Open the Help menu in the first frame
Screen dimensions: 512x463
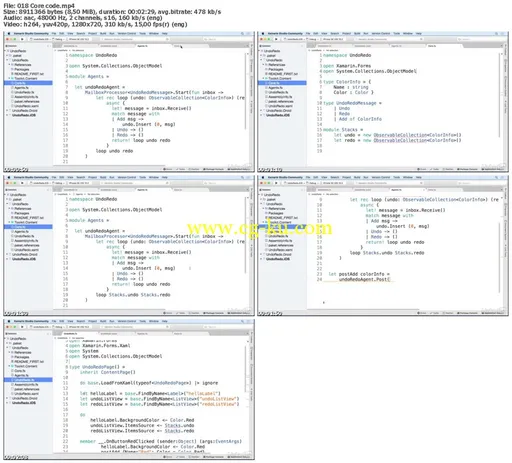point(165,34)
